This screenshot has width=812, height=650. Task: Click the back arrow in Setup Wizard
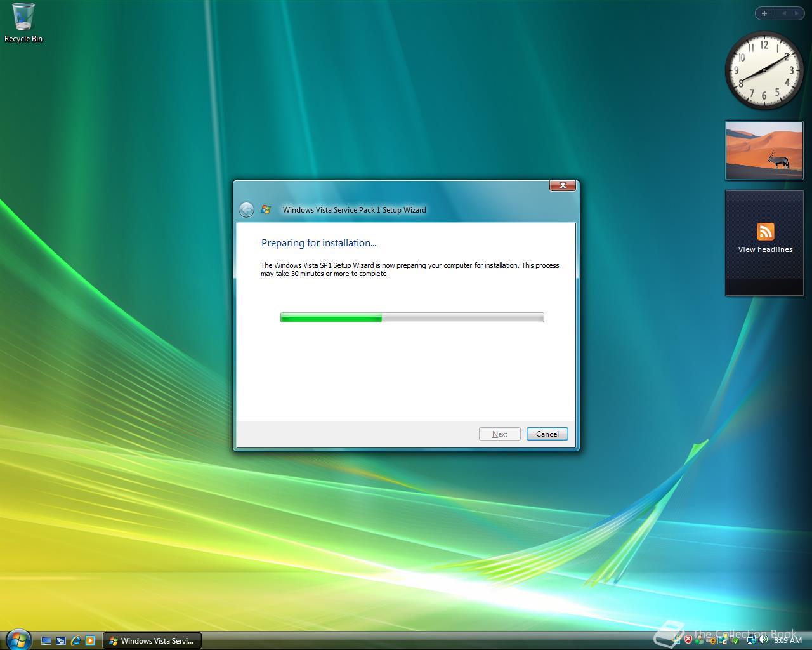(x=246, y=209)
